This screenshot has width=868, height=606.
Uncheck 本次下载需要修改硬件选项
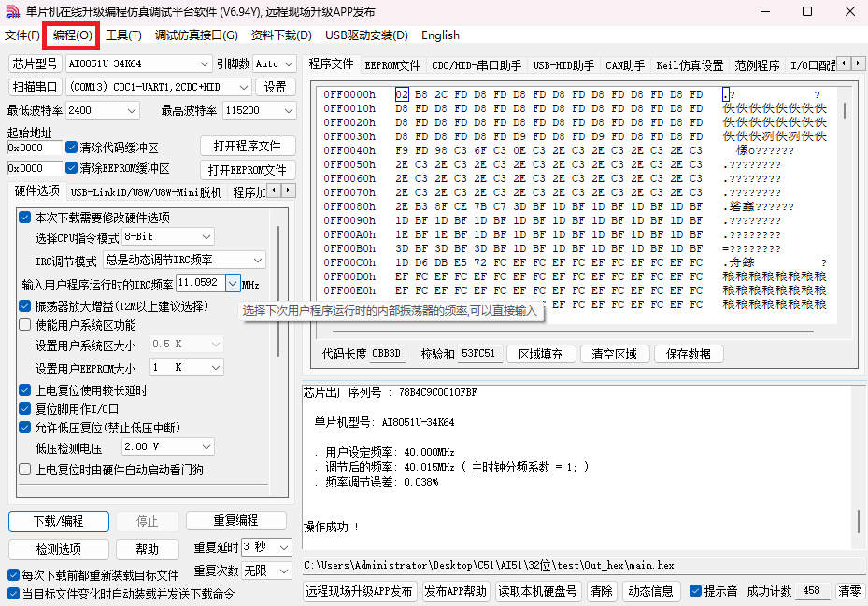[x=24, y=217]
